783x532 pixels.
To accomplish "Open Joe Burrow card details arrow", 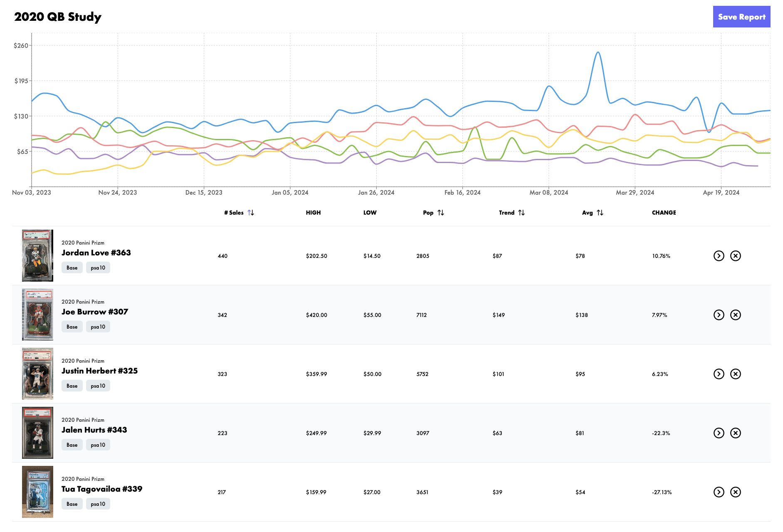I will (719, 315).
